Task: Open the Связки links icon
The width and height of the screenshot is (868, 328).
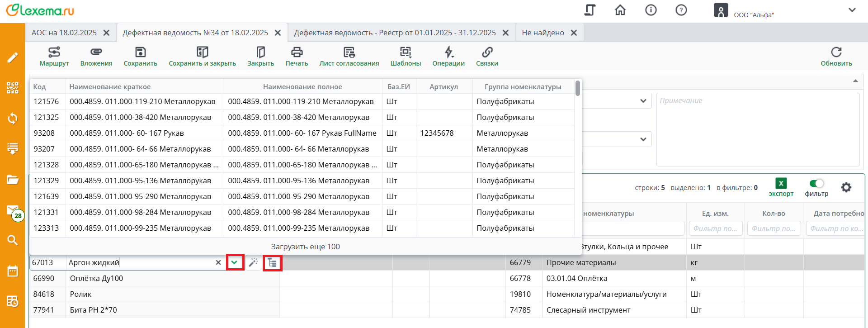Action: (x=487, y=52)
